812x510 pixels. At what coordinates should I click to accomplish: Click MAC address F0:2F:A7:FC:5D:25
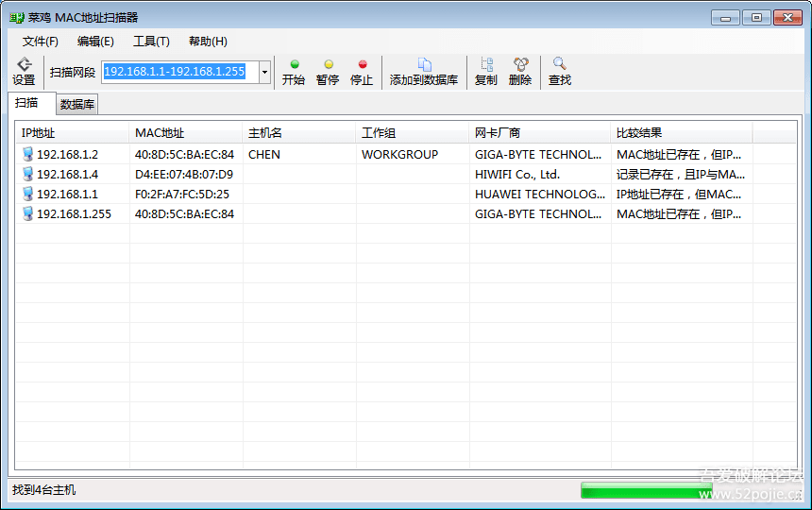click(182, 195)
